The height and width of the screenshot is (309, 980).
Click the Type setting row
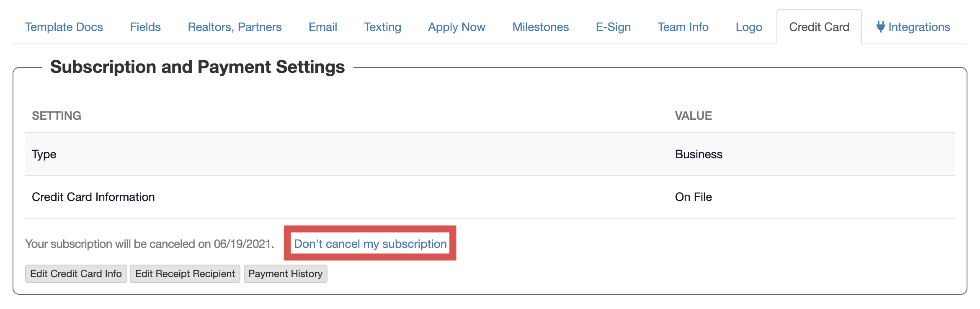coord(44,154)
